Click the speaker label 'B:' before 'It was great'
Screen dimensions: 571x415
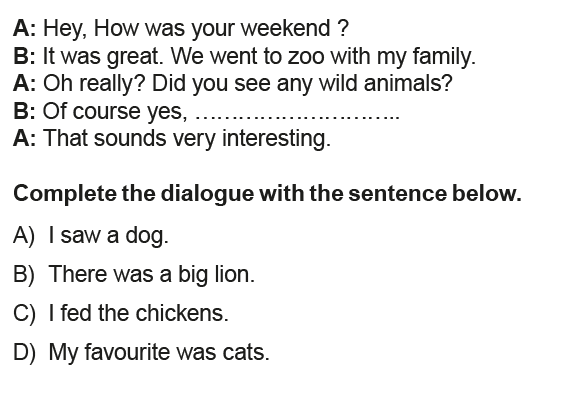point(24,56)
